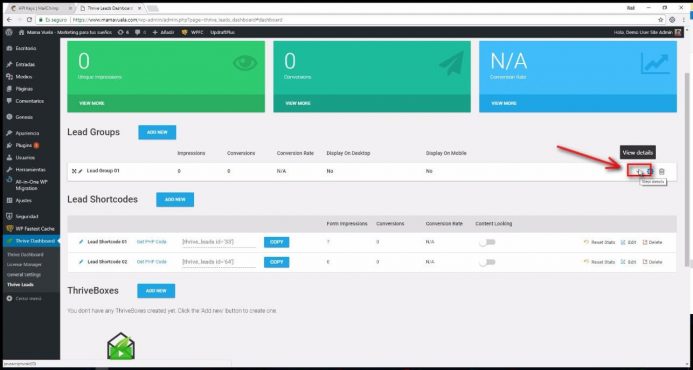Open the Comentarios sidebar menu
The height and width of the screenshot is (370, 693).
pos(29,101)
